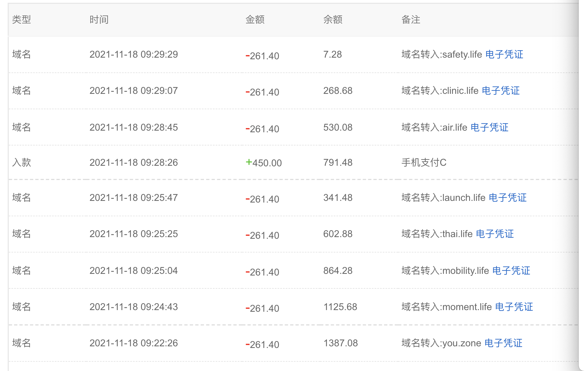Click the 7.28 balance value

click(332, 54)
